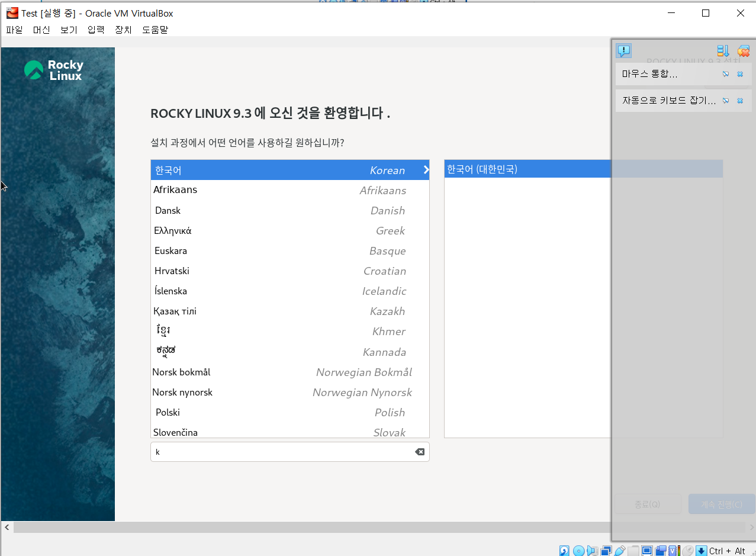
Task: Select Polski Polish language
Action: (290, 412)
